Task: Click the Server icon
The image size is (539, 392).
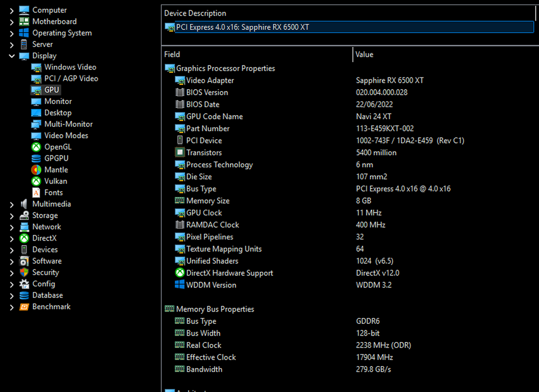Action: pyautogui.click(x=24, y=44)
